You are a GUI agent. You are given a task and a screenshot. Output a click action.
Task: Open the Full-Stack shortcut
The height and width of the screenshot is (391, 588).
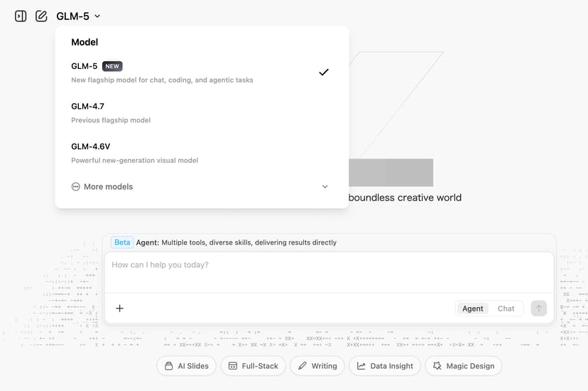click(253, 366)
